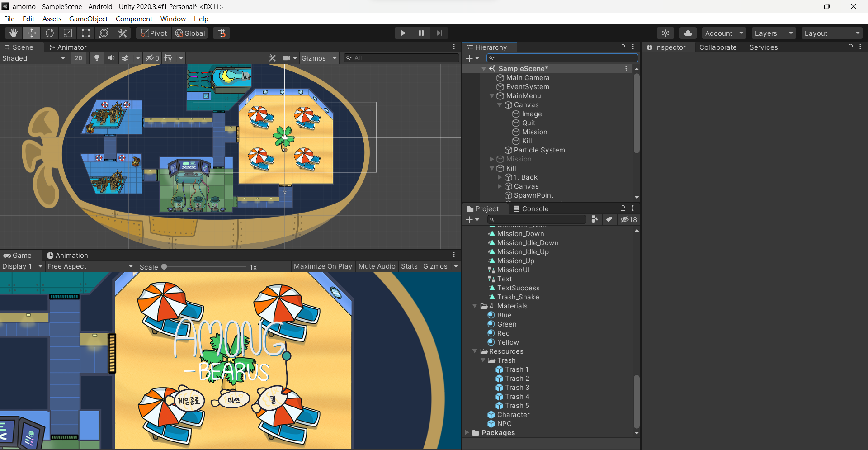
Task: Open Account dropdown
Action: coord(724,33)
